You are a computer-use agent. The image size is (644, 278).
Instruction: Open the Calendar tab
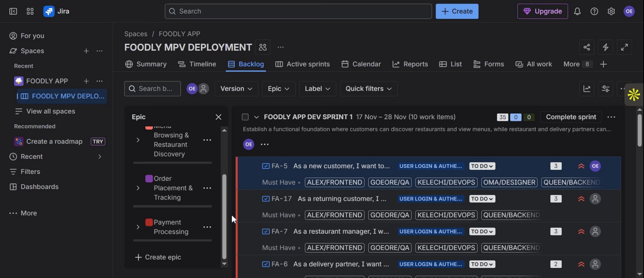361,64
